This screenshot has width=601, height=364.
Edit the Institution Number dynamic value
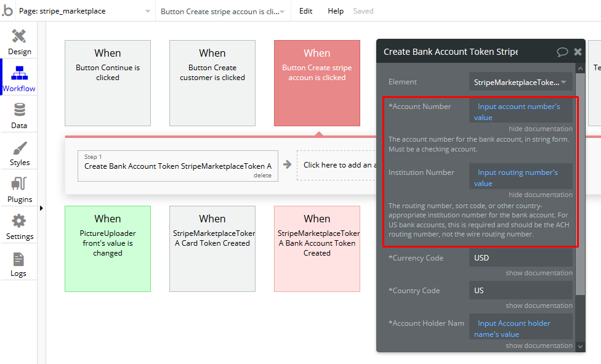(x=520, y=176)
